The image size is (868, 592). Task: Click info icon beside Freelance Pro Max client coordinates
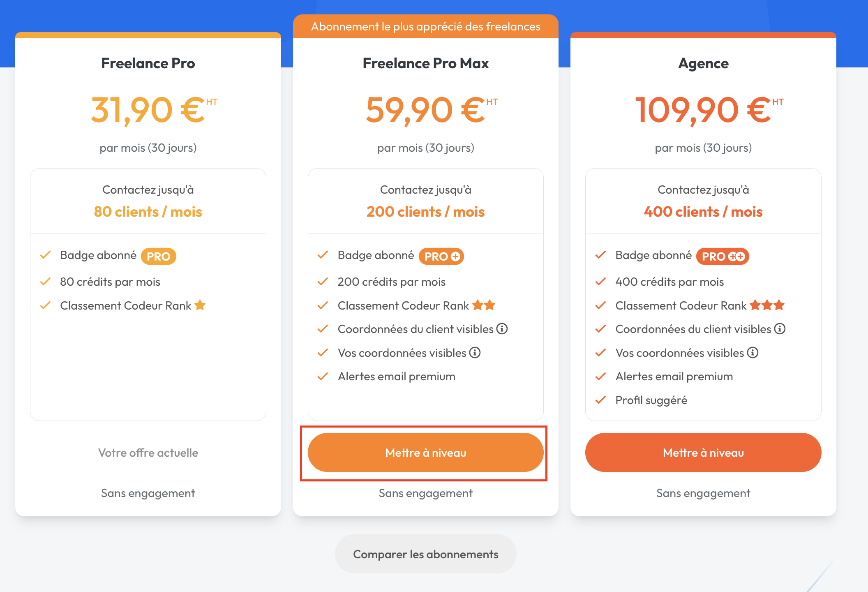[x=502, y=329]
